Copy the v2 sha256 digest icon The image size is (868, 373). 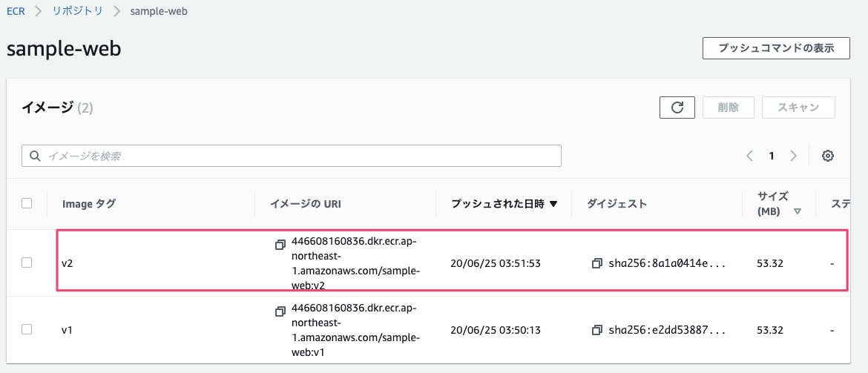pos(596,263)
